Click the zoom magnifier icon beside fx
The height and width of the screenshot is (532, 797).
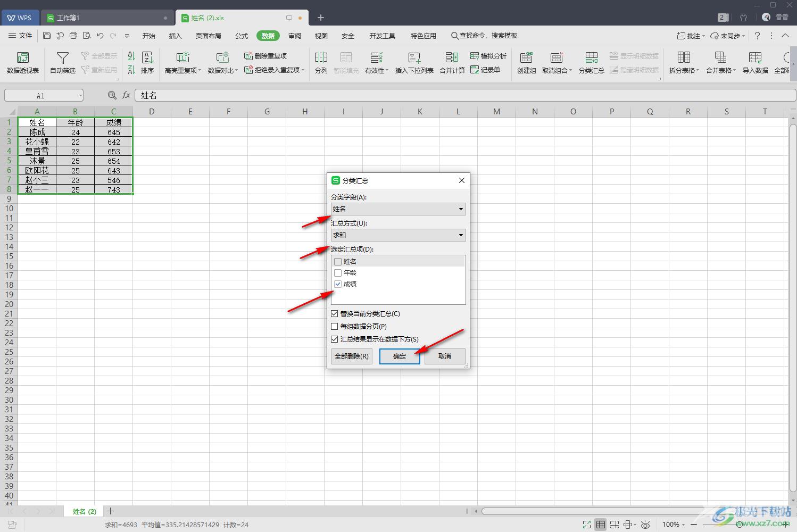click(112, 95)
